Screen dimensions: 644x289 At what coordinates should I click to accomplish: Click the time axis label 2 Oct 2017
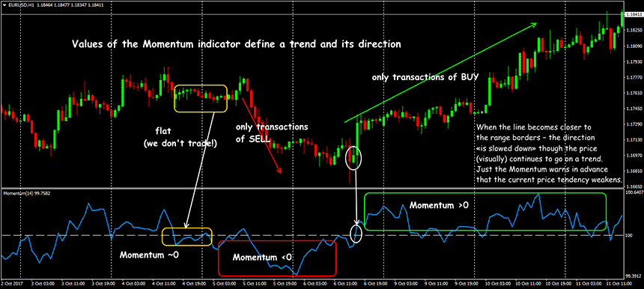coord(12,284)
